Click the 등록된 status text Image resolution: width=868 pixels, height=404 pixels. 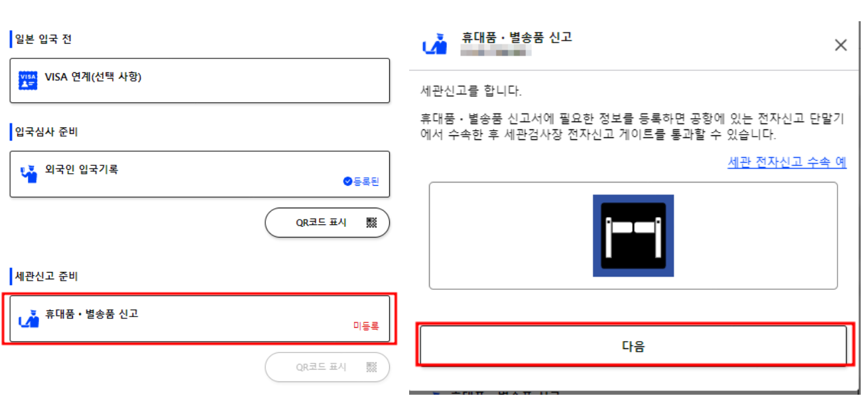click(x=366, y=182)
